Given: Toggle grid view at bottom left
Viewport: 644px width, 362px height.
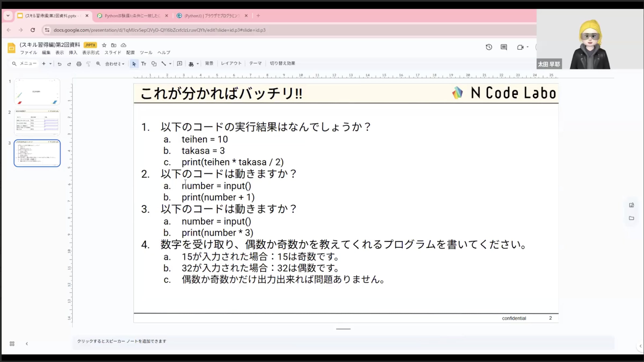Looking at the screenshot, I should point(12,344).
